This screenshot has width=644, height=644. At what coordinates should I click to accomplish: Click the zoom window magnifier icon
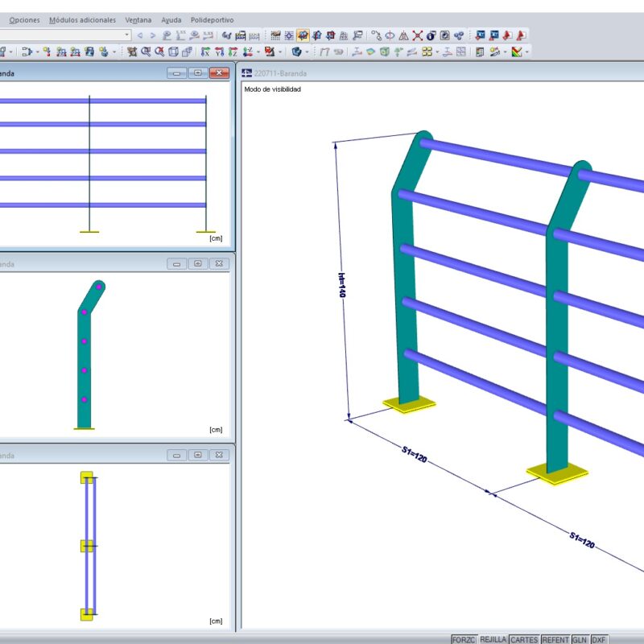click(146, 52)
